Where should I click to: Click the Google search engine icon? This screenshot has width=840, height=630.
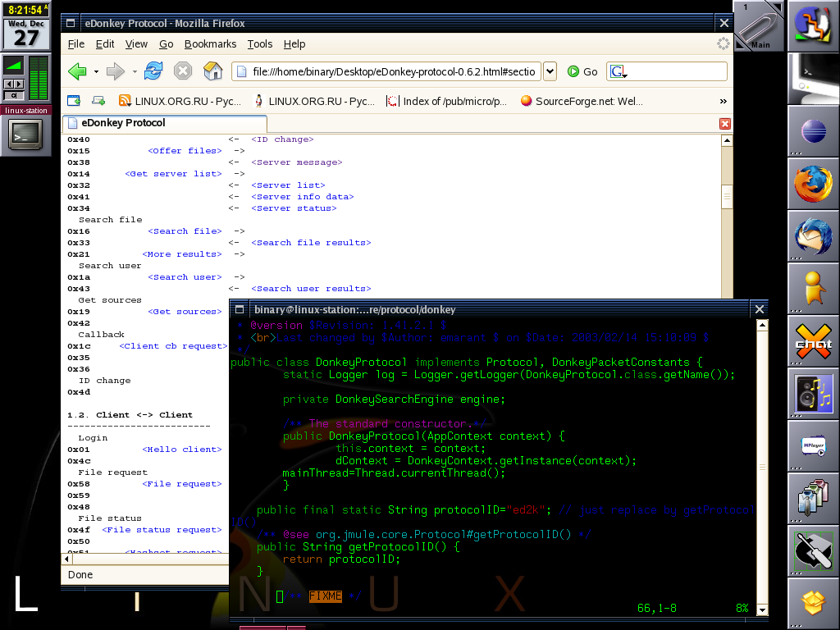coord(619,71)
